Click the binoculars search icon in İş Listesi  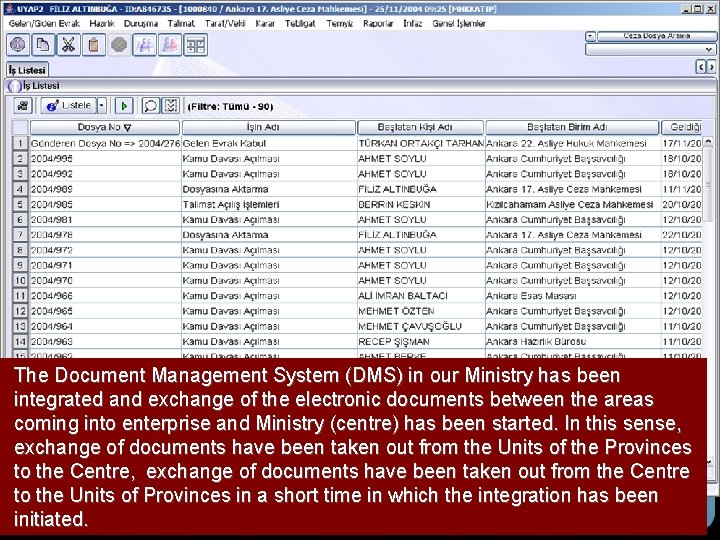22,106
